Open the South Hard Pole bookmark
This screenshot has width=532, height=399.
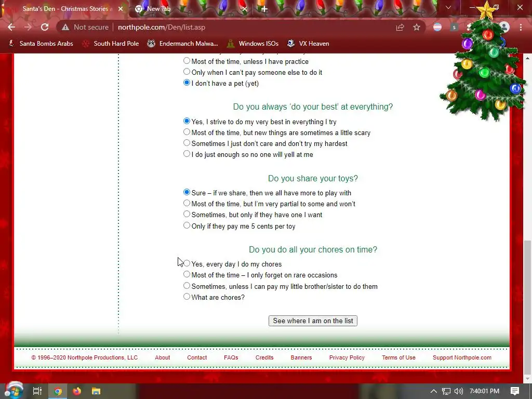click(x=111, y=44)
